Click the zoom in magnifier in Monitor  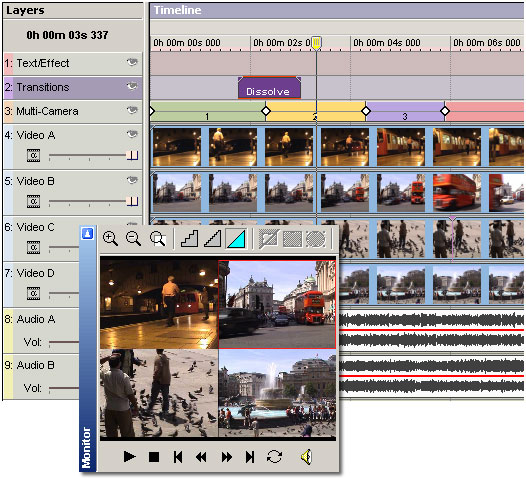coord(110,238)
